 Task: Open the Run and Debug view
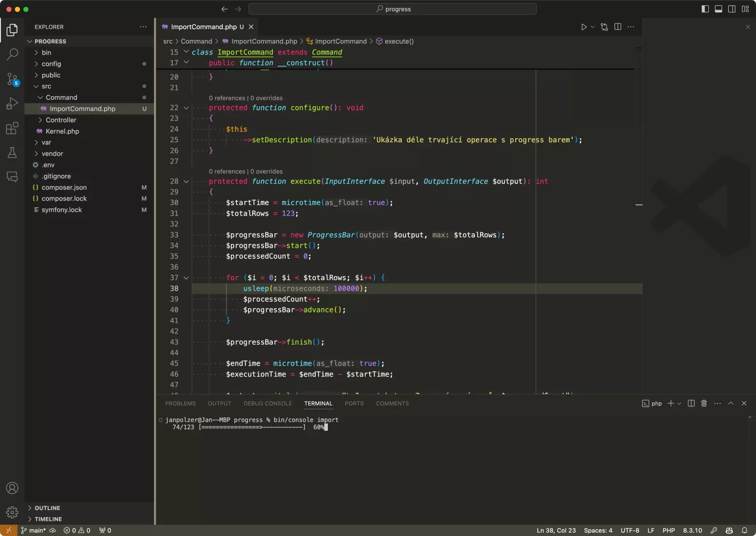pos(12,104)
